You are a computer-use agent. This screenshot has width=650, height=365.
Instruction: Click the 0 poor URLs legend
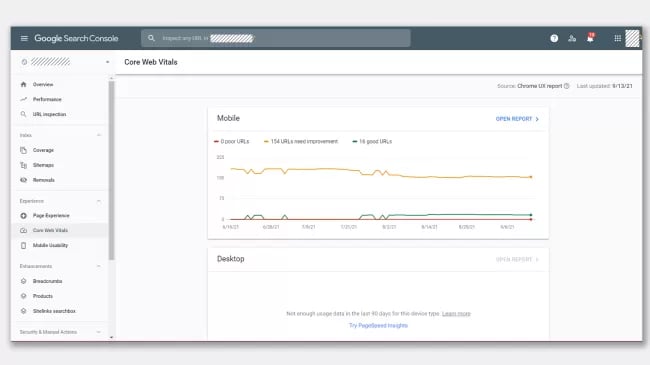coord(231,141)
